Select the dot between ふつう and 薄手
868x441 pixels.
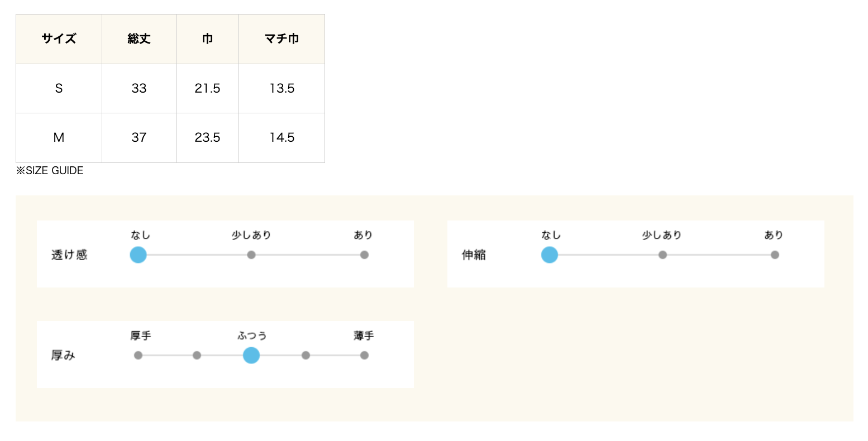tap(306, 356)
